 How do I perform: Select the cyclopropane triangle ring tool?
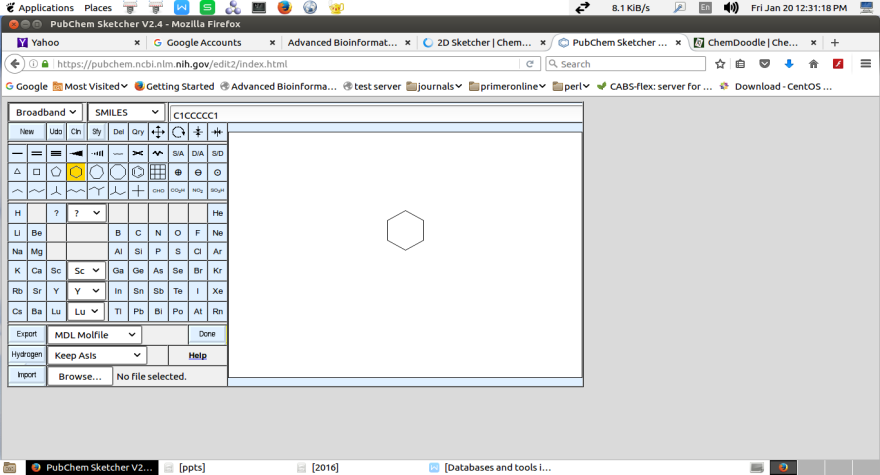(17, 172)
